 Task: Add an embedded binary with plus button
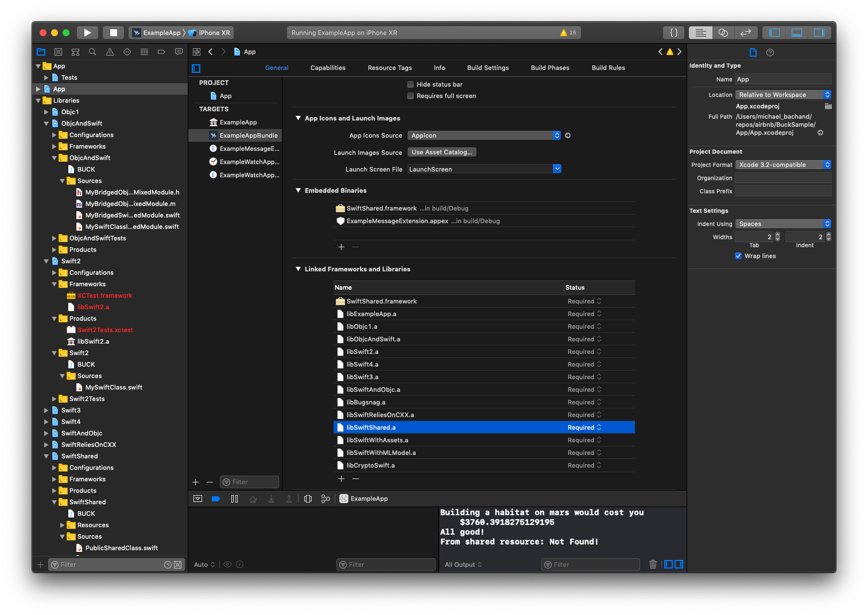click(341, 247)
